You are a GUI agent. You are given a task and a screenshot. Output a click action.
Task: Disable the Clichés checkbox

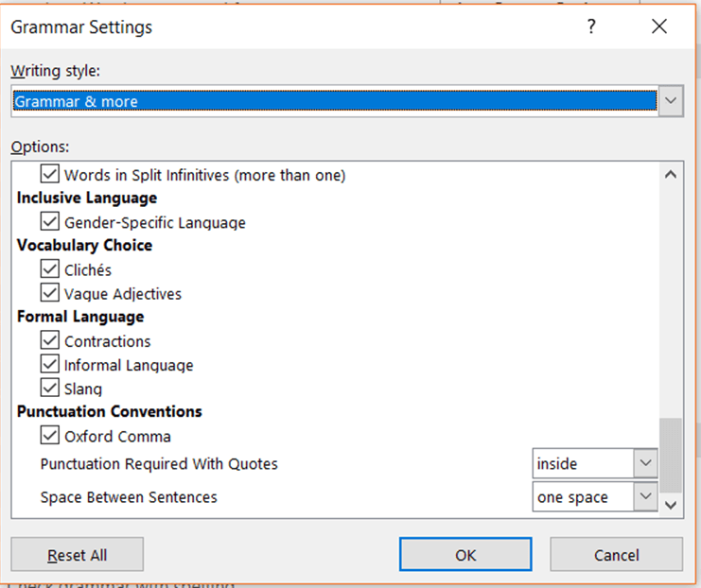(x=50, y=269)
